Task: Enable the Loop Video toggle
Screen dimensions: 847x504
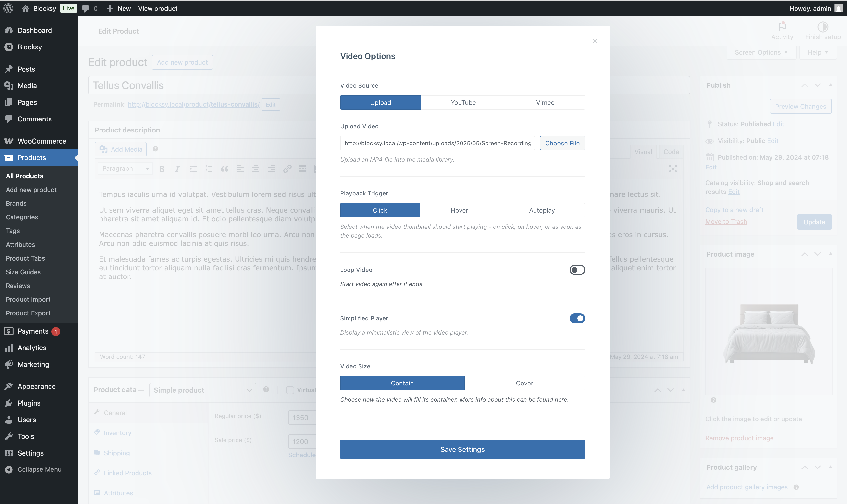Action: 577,270
